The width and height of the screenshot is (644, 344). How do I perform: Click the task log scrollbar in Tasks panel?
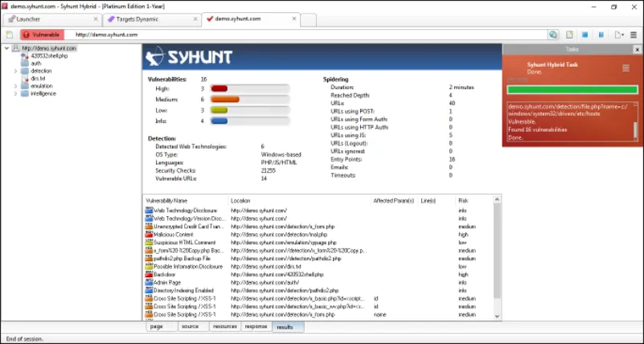636,121
